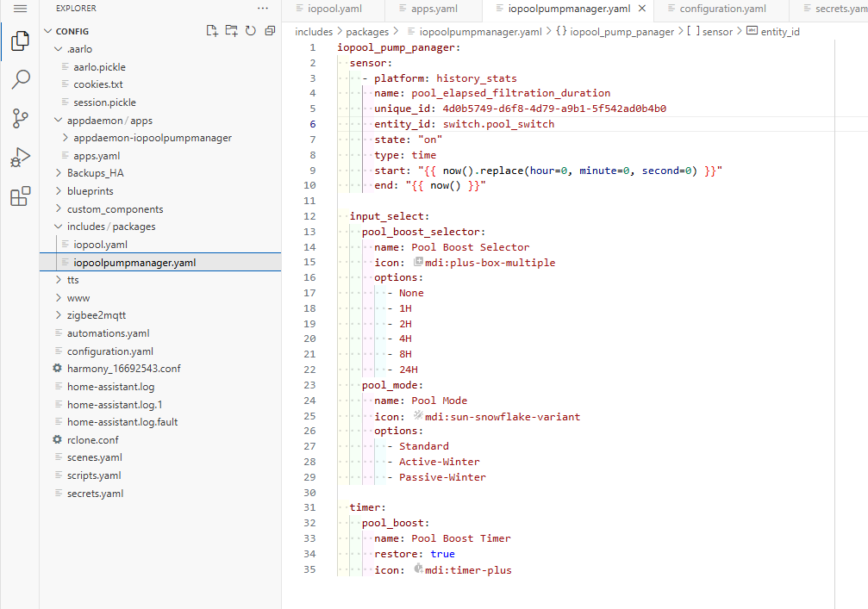This screenshot has width=868, height=609.
Task: Collapse the .aarlo folder
Action: tap(58, 49)
